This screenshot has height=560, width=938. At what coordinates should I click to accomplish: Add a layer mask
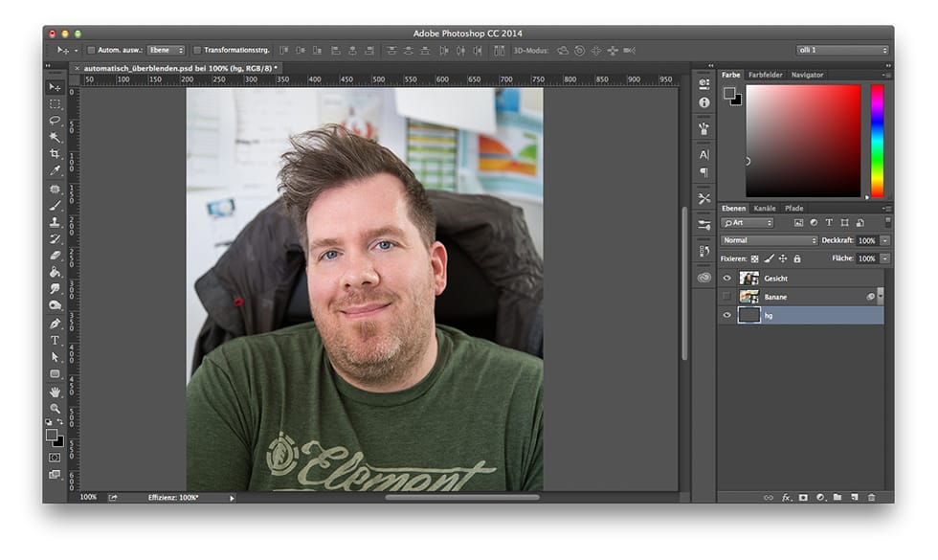(x=803, y=497)
